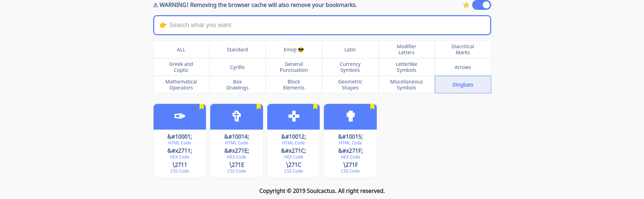The image size is (644, 199).
Task: Open Miscellaneous Symbols category
Action: coord(407,85)
